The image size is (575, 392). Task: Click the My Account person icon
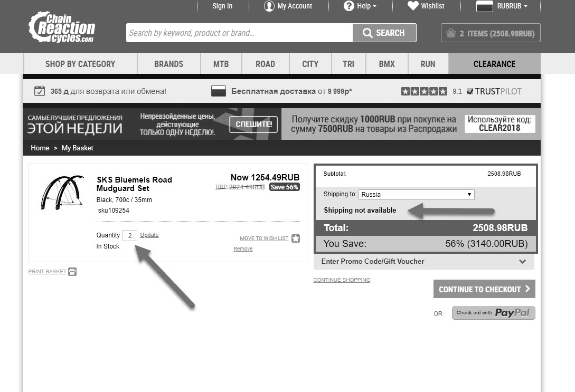(x=269, y=6)
